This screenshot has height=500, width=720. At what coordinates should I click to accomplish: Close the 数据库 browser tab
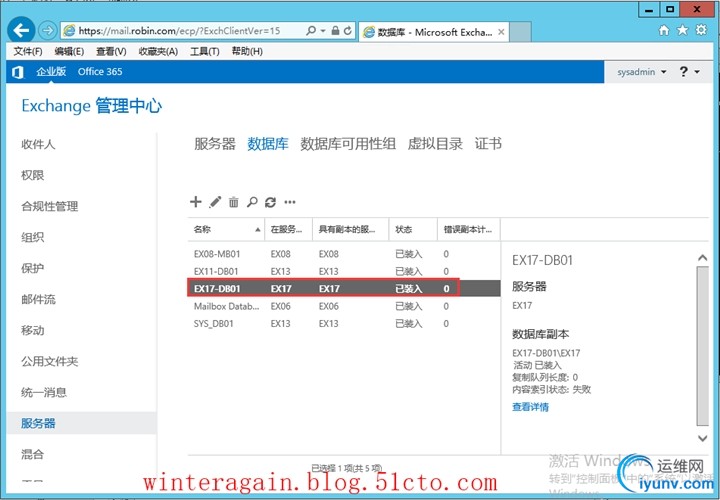[501, 32]
